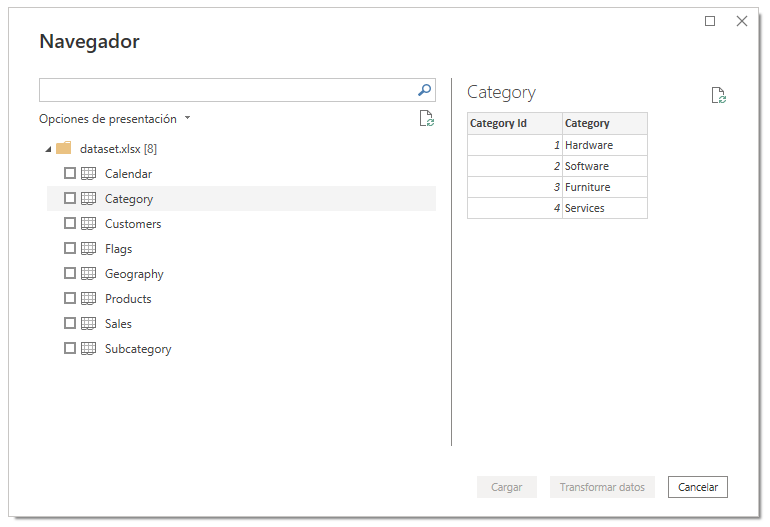Select the Customers table name

tap(133, 224)
